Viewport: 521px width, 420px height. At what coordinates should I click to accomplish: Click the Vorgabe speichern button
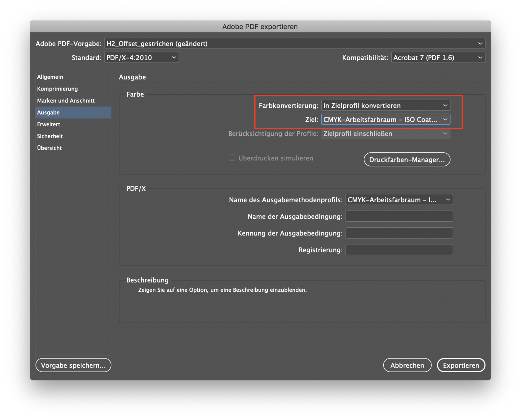click(73, 365)
